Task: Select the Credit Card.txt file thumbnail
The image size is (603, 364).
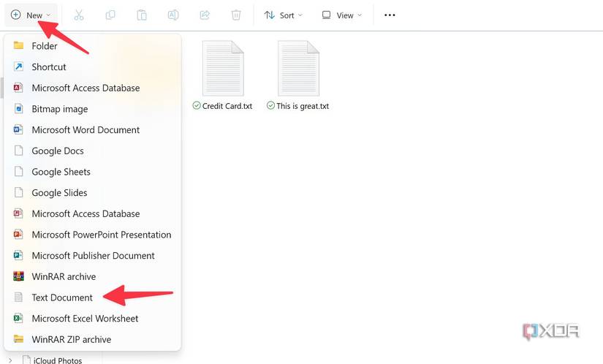Action: point(223,68)
